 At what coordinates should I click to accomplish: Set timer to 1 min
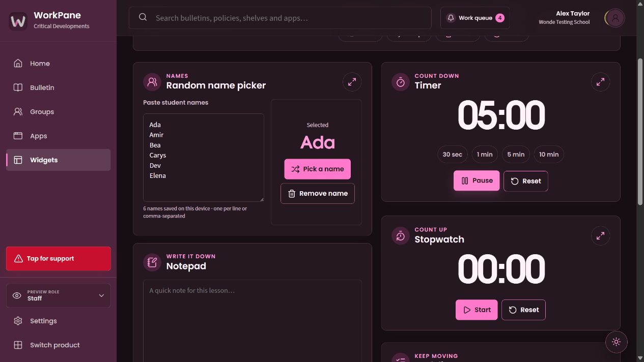pos(485,155)
